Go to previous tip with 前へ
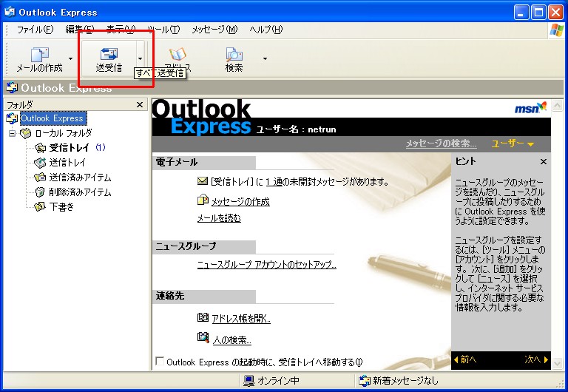The image size is (568, 392). (x=465, y=359)
